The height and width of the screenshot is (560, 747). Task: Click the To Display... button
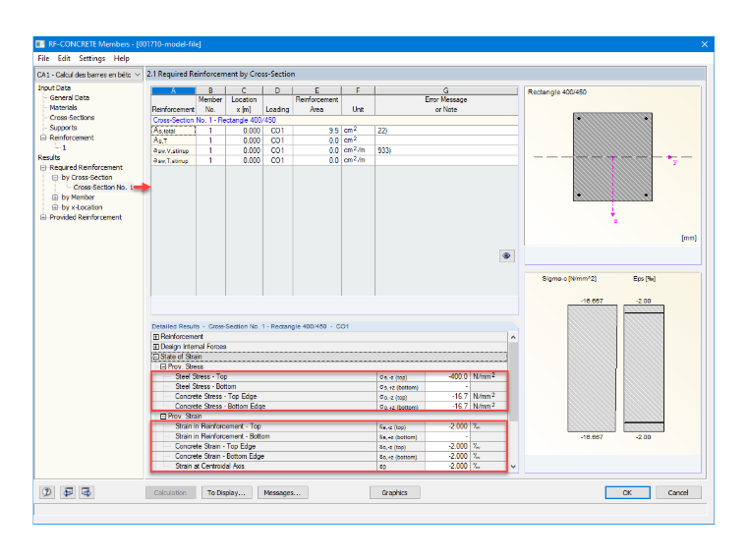[226, 492]
